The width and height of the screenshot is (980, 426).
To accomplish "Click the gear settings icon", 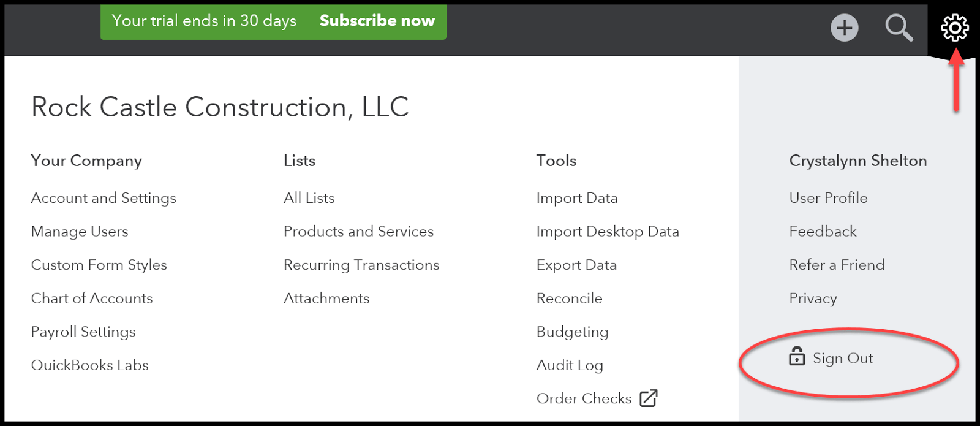I will [955, 28].
